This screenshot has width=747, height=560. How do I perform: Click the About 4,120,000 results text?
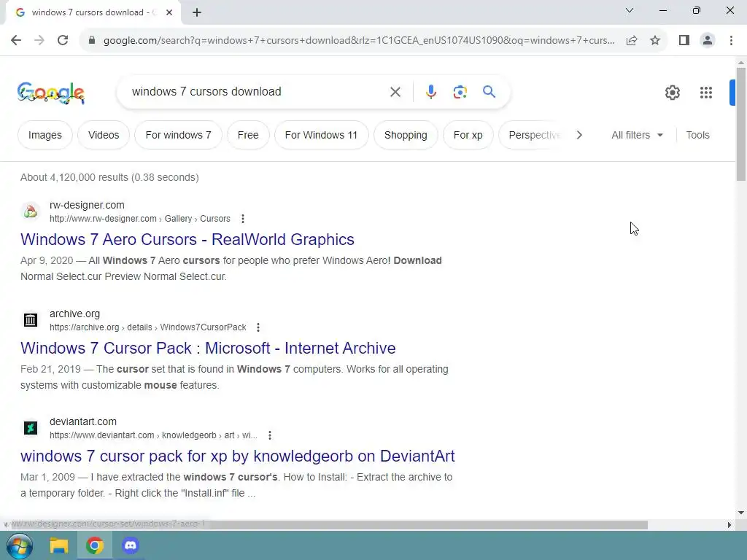[x=109, y=177]
